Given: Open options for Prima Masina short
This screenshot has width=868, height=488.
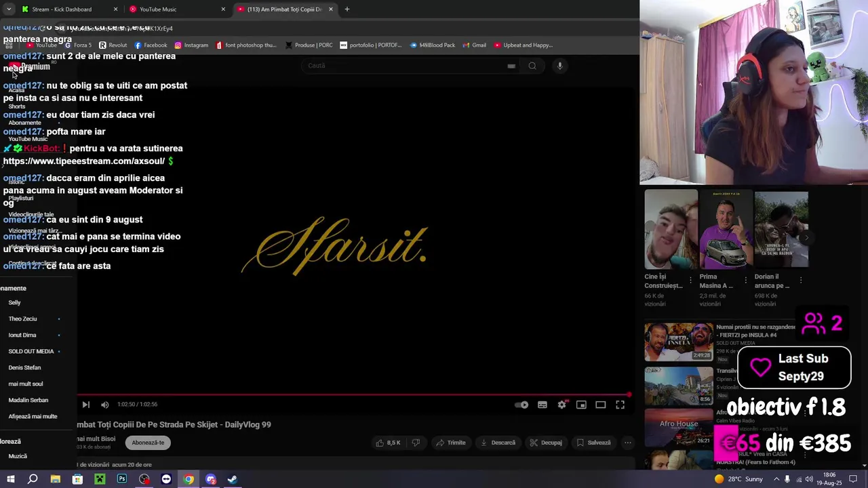Looking at the screenshot, I should tap(745, 280).
